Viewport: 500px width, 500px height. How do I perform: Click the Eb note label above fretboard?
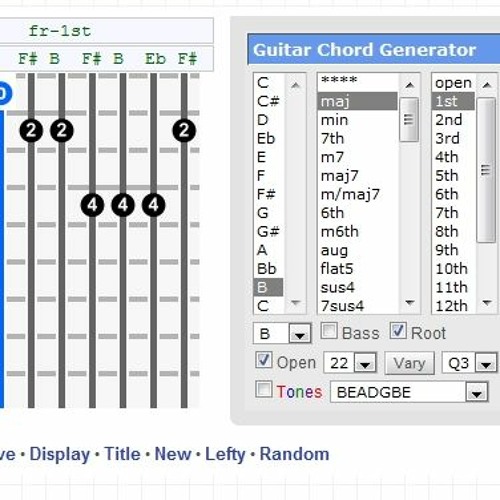pyautogui.click(x=155, y=59)
